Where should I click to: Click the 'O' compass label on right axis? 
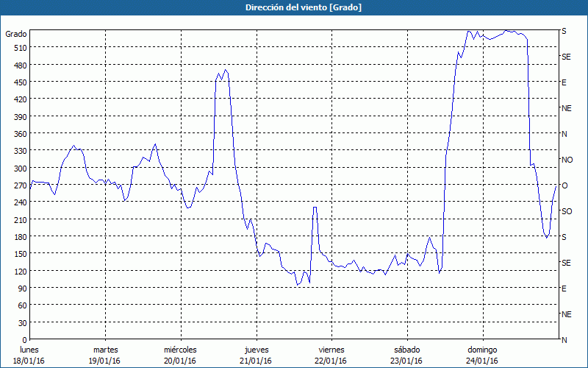coord(564,185)
